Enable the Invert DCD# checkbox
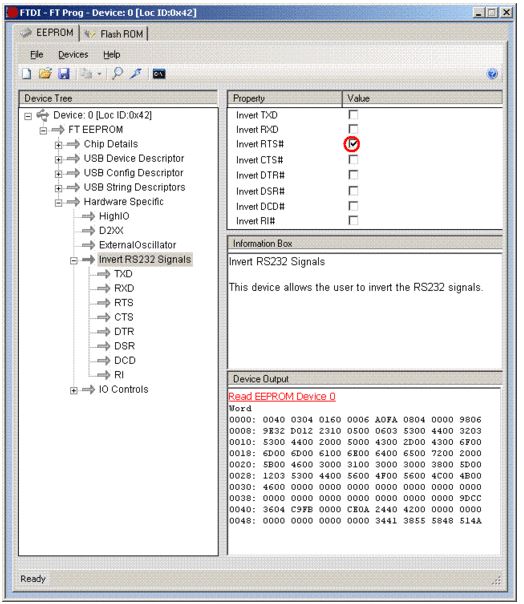Viewport: 524px width, 604px height. pos(353,206)
